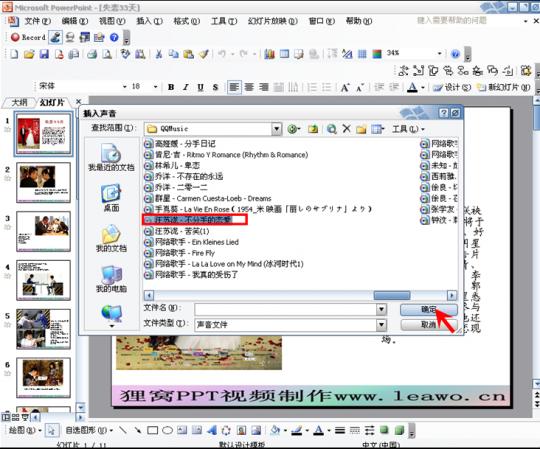Cut selection with scissors icon

click(x=159, y=54)
